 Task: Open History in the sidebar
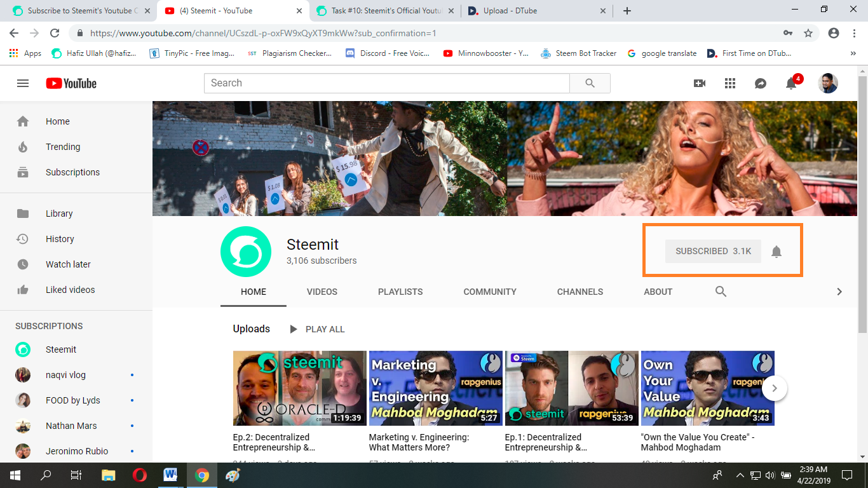click(76, 239)
